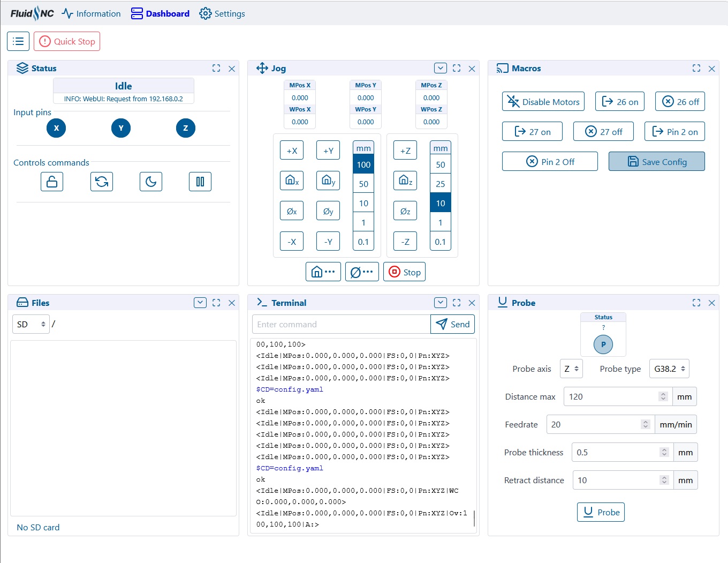
Task: Expand the SD file source selector
Action: [31, 324]
